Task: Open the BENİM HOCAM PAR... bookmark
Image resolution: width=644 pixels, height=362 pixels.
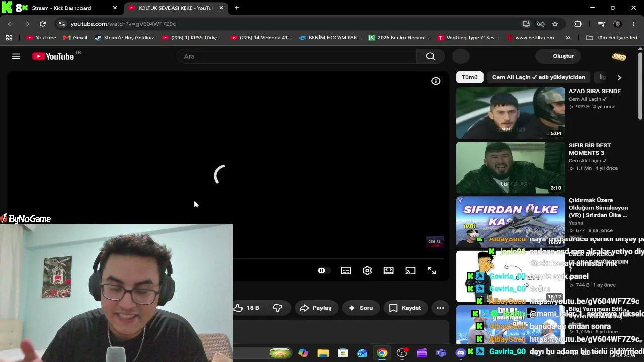Action: click(x=330, y=37)
